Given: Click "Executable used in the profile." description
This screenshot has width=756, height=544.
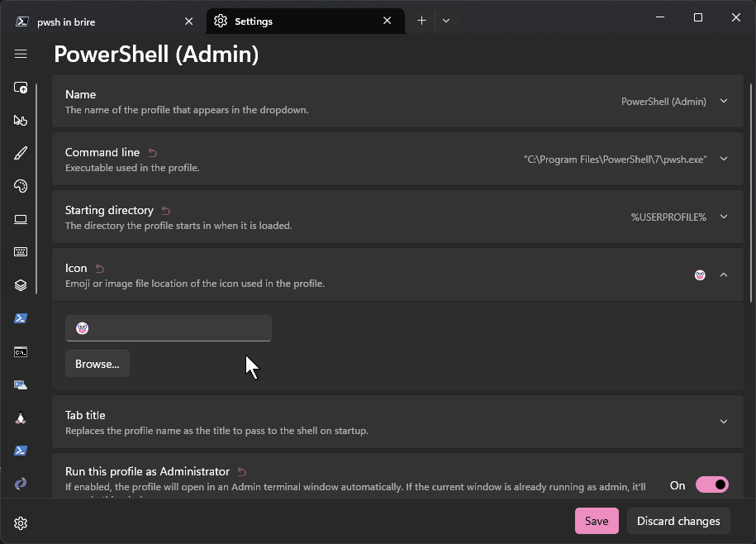Looking at the screenshot, I should pyautogui.click(x=132, y=168).
